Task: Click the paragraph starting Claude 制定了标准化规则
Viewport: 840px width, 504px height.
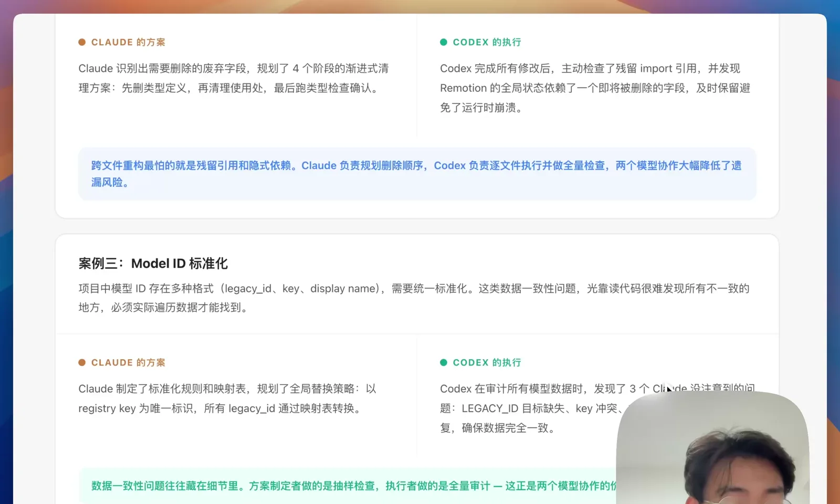Action: (x=227, y=398)
